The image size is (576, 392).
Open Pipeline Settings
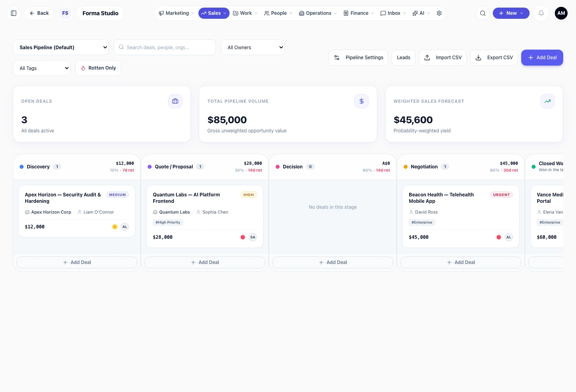pyautogui.click(x=358, y=58)
